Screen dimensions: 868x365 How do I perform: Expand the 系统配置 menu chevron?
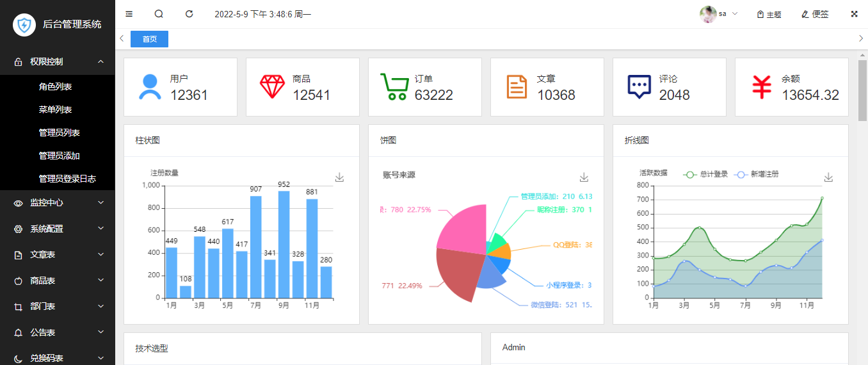(100, 229)
